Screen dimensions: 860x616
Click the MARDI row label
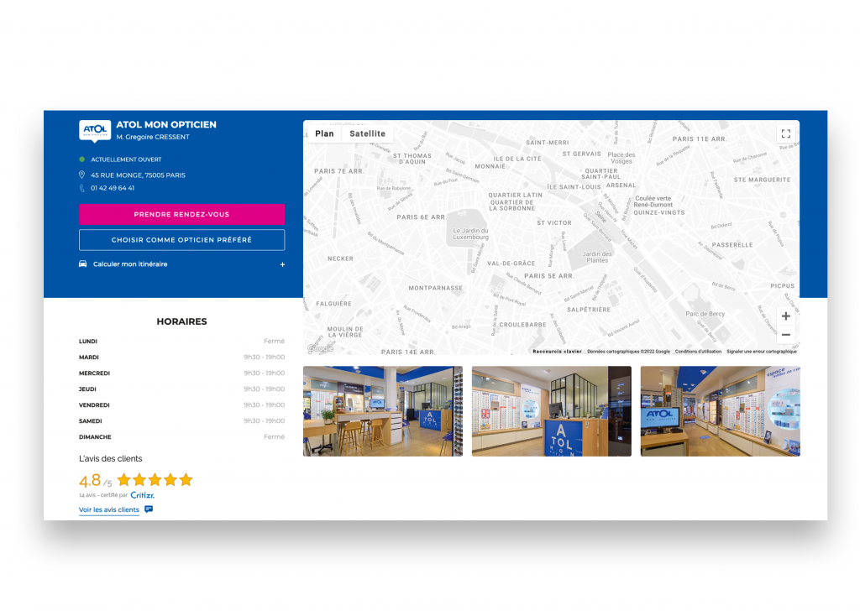[x=89, y=358]
